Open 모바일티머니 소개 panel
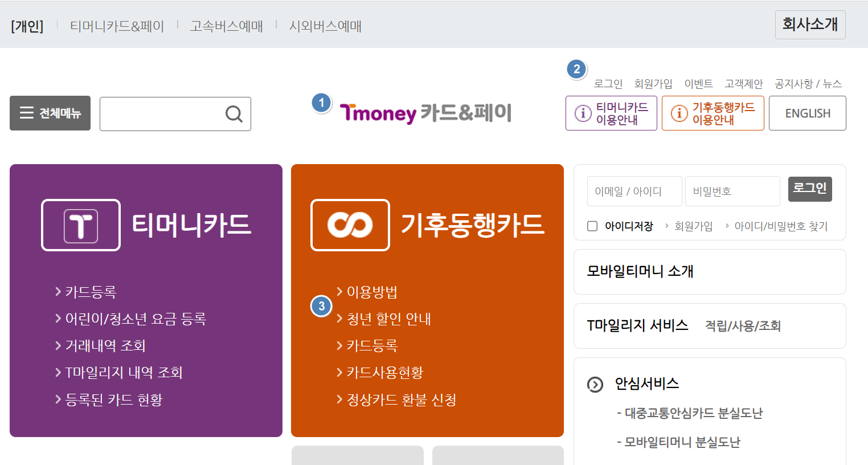The width and height of the screenshot is (868, 465). [710, 272]
